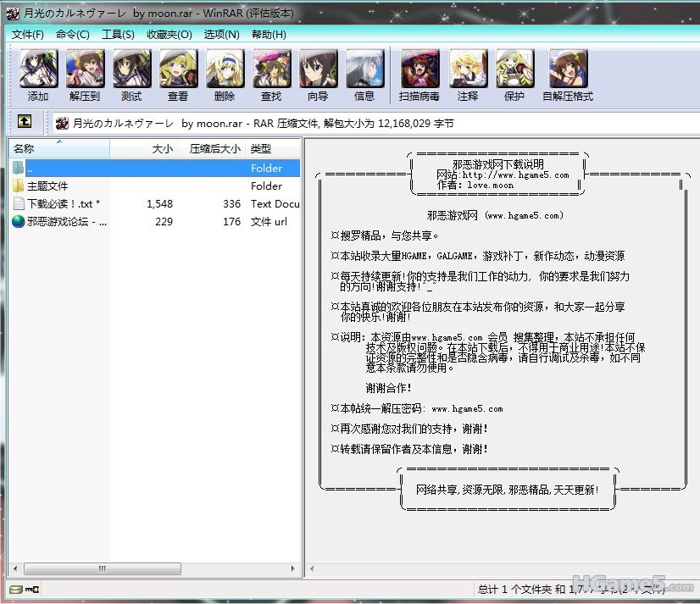The image size is (700, 604).
Task: Sort by 名称 column header
Action: [x=59, y=148]
